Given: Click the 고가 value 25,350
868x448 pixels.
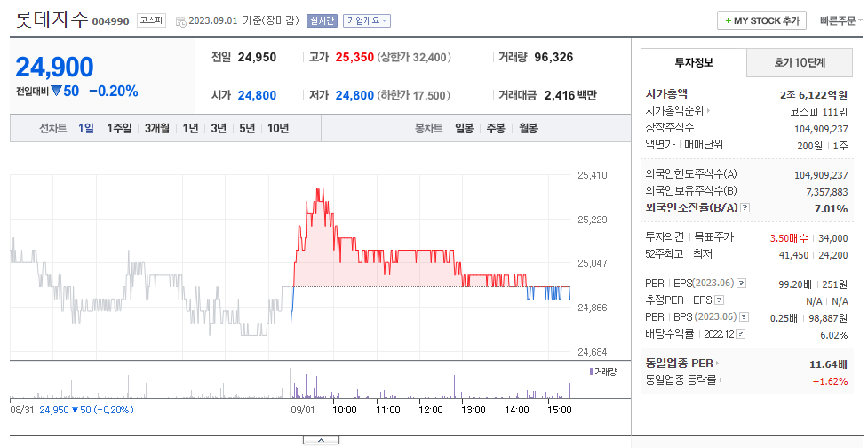Looking at the screenshot, I should tap(354, 57).
